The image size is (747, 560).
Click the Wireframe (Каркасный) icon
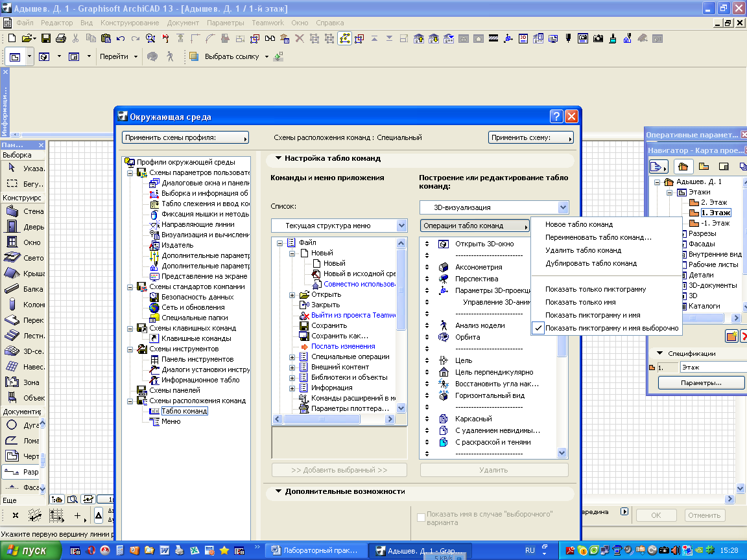[443, 419]
